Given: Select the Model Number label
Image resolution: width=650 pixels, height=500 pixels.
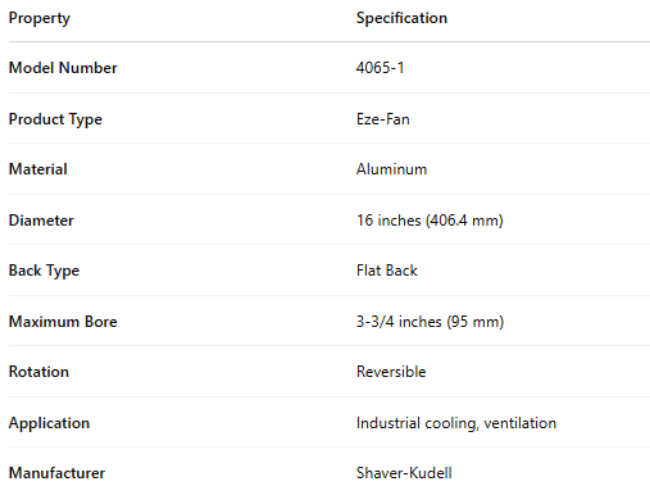Looking at the screenshot, I should point(63,68).
